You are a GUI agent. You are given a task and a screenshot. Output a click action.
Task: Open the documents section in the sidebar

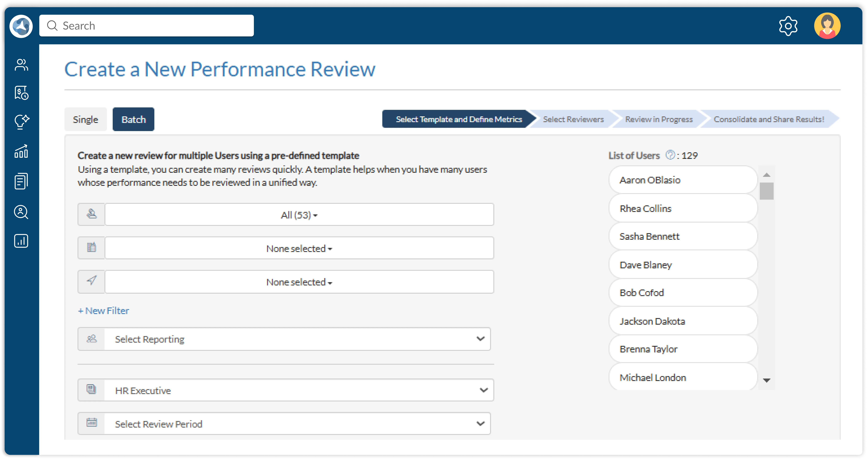(x=21, y=181)
